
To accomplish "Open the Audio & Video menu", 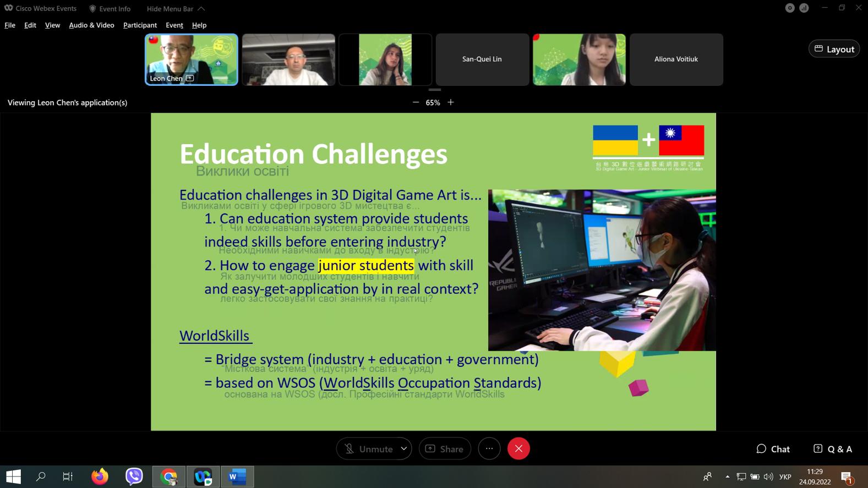I will pos(91,25).
